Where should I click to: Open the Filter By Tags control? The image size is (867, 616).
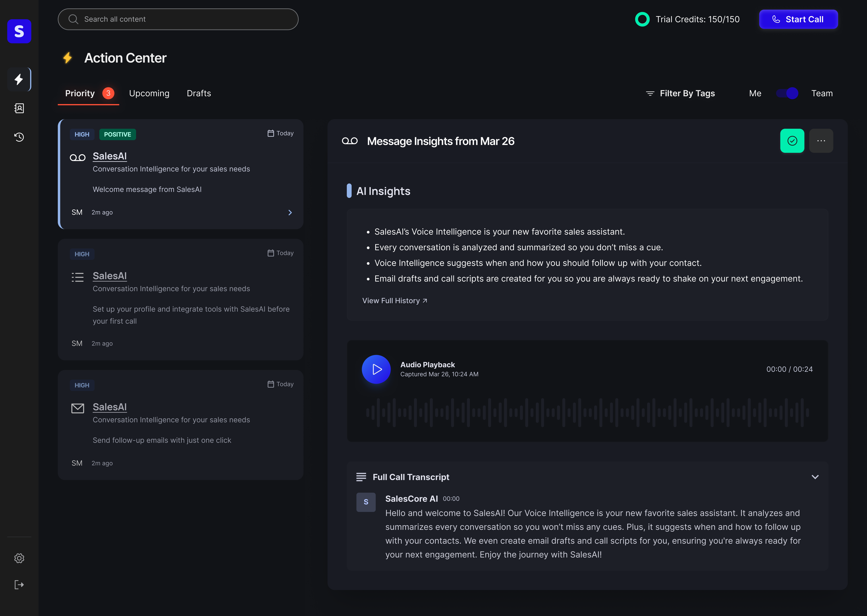[680, 93]
